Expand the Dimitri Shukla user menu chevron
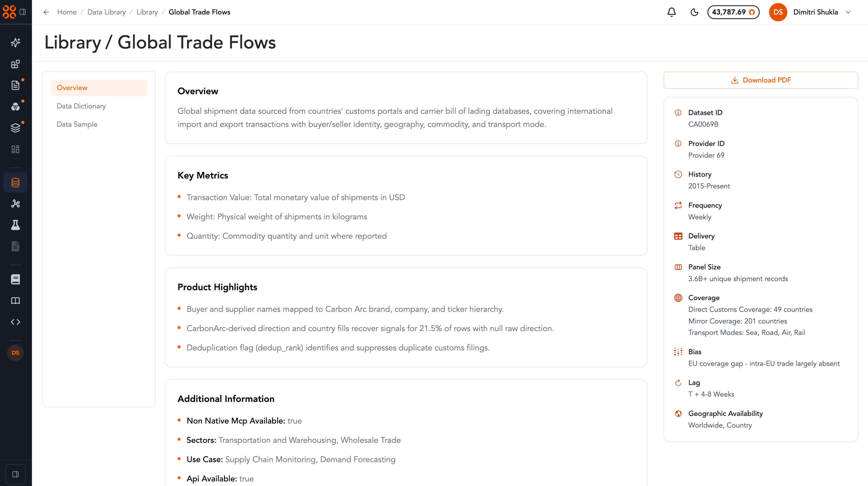Image resolution: width=868 pixels, height=486 pixels. (848, 12)
